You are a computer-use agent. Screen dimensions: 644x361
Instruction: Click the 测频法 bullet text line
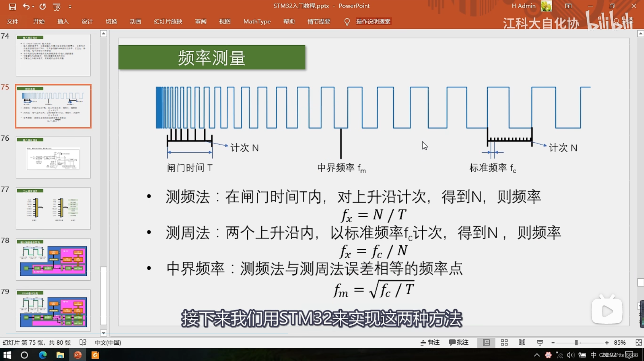click(353, 197)
